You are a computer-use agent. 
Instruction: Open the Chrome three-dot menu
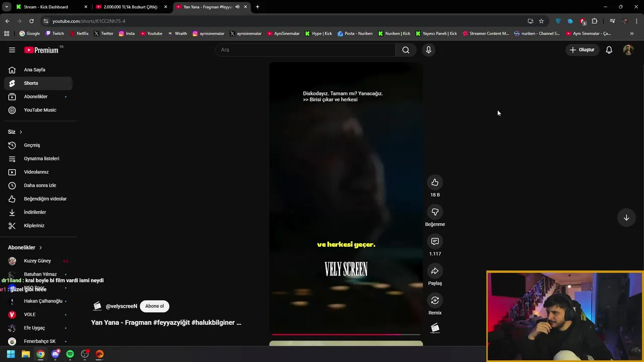click(x=636, y=21)
